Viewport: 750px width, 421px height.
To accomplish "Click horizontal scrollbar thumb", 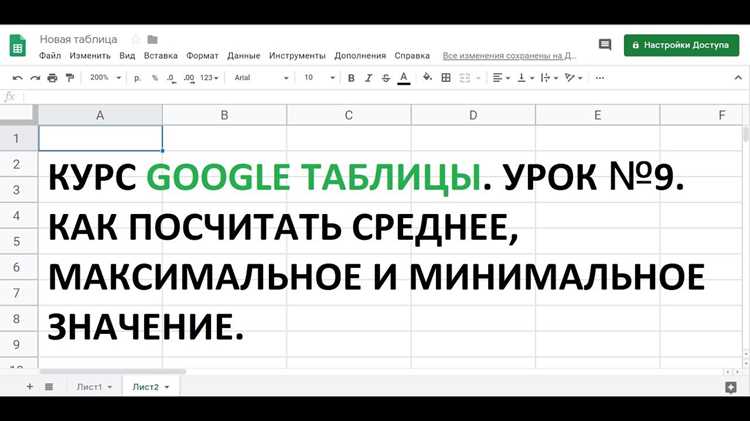I will pos(113,371).
